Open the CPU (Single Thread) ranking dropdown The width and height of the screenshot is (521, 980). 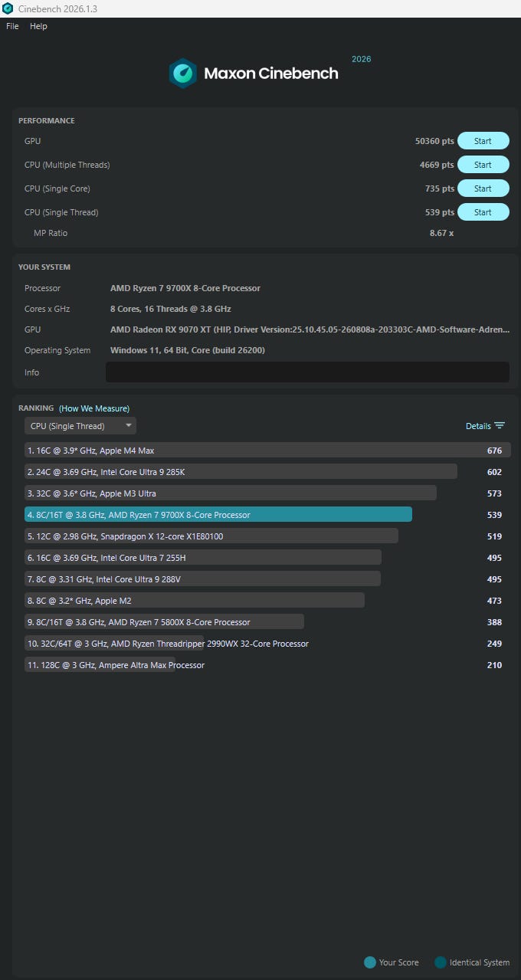tap(80, 426)
